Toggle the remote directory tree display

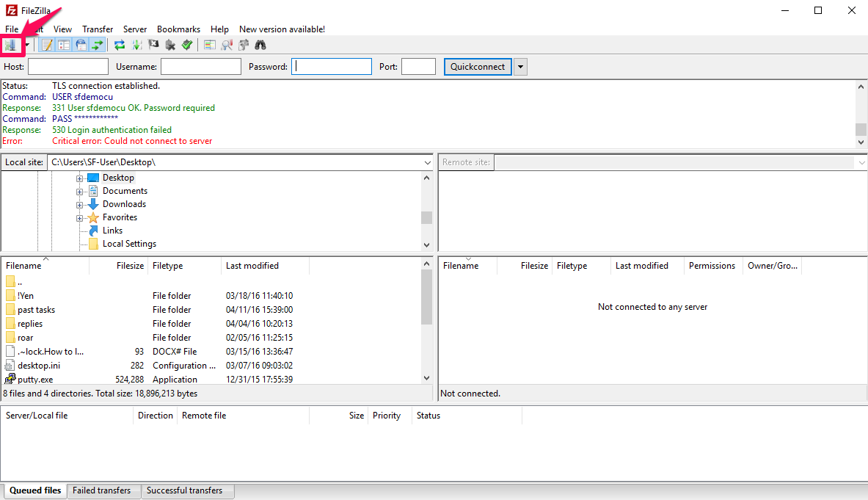(81, 45)
